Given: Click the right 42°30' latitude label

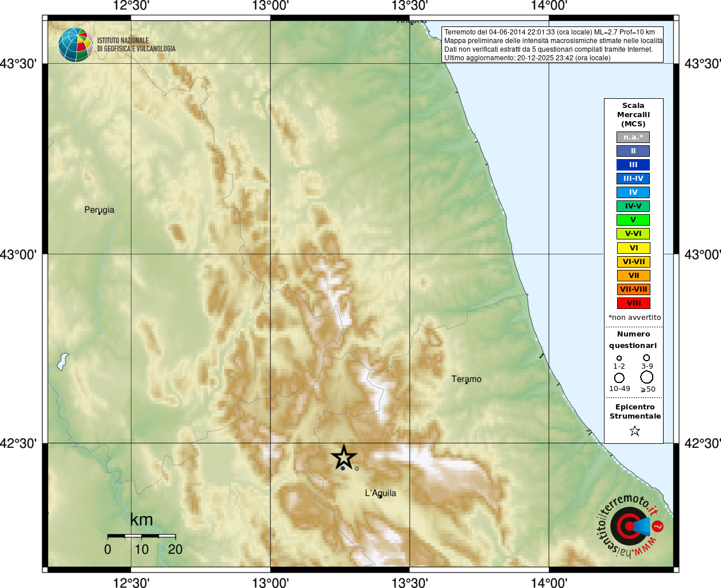Looking at the screenshot, I should point(703,443).
